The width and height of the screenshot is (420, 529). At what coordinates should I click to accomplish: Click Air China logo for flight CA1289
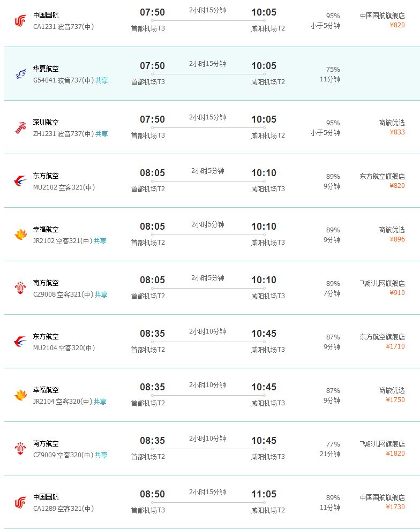(x=20, y=502)
